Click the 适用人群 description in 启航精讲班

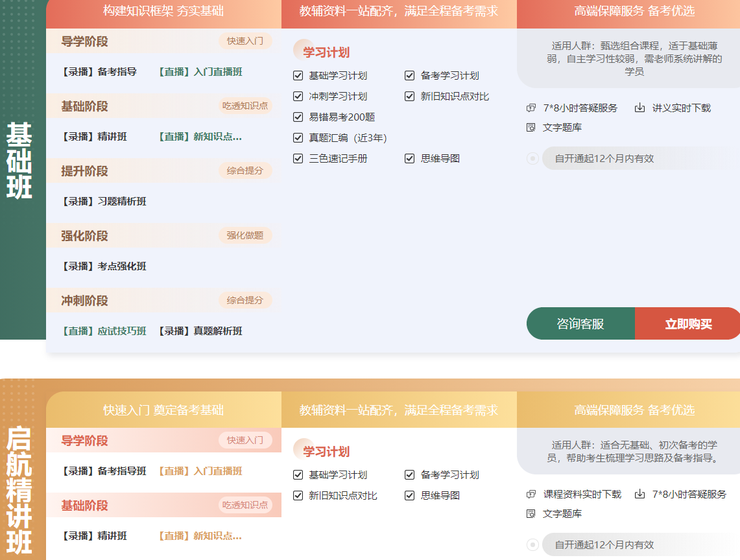[x=634, y=452]
